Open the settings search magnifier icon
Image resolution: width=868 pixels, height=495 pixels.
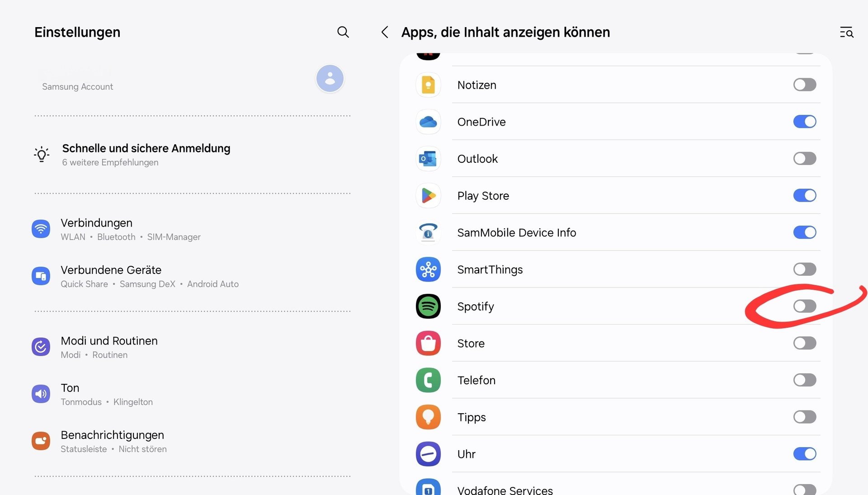click(x=343, y=32)
